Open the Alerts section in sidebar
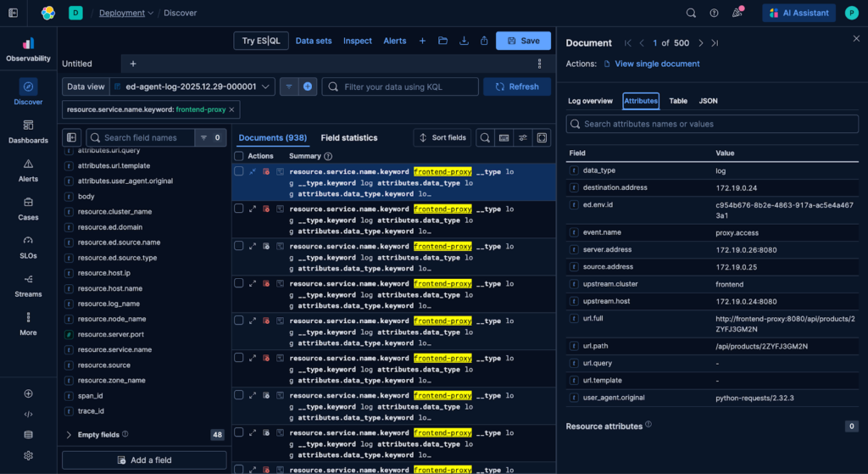The image size is (868, 474). point(28,170)
